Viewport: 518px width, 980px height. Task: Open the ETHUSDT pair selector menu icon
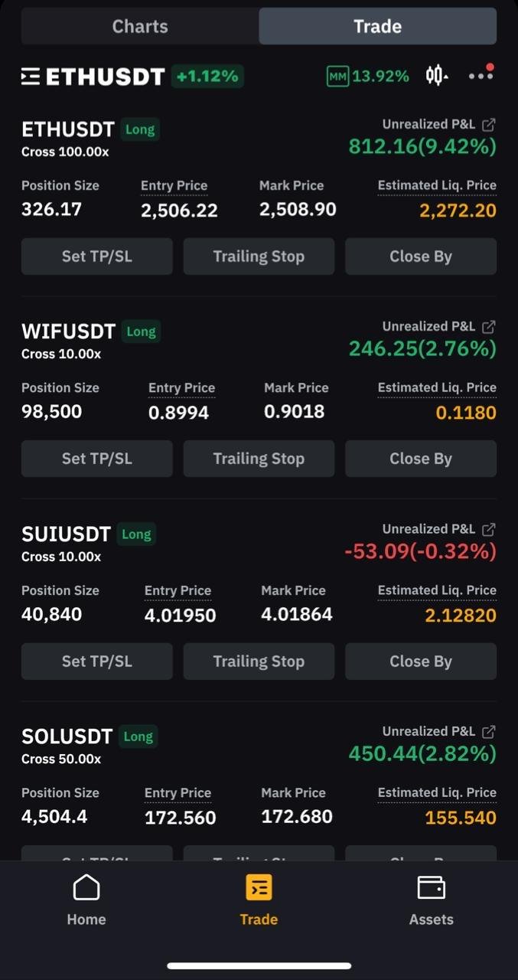(31, 76)
